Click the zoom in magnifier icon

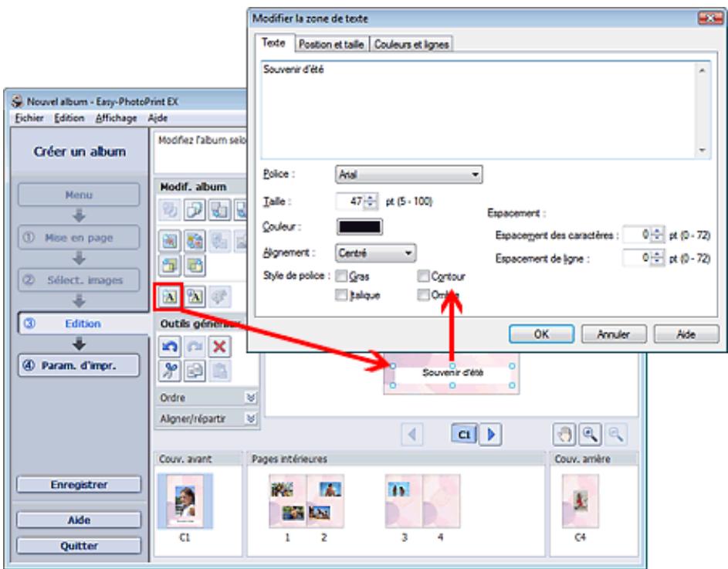590,435
